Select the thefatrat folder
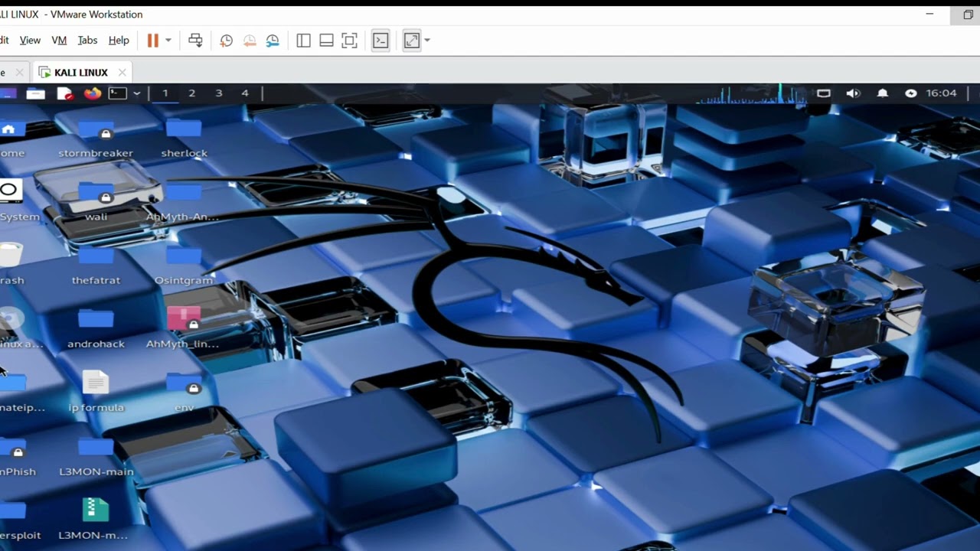 [96, 265]
